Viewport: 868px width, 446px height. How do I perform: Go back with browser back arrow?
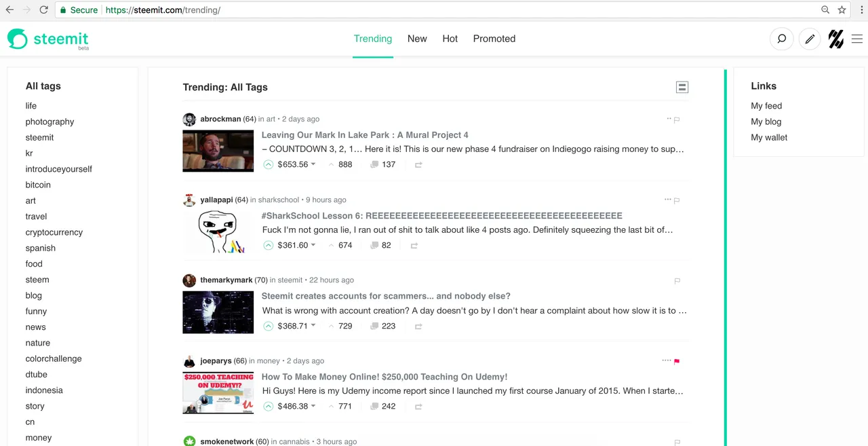click(x=9, y=10)
